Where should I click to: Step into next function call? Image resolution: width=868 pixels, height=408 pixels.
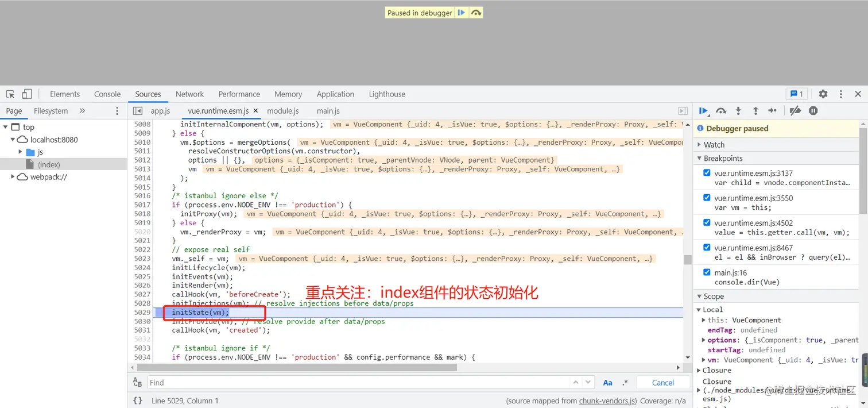point(738,111)
